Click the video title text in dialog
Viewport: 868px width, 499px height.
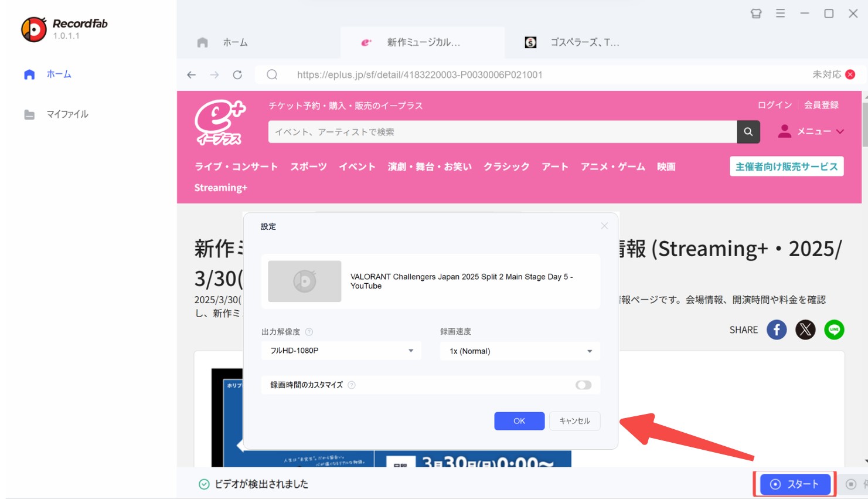462,281
